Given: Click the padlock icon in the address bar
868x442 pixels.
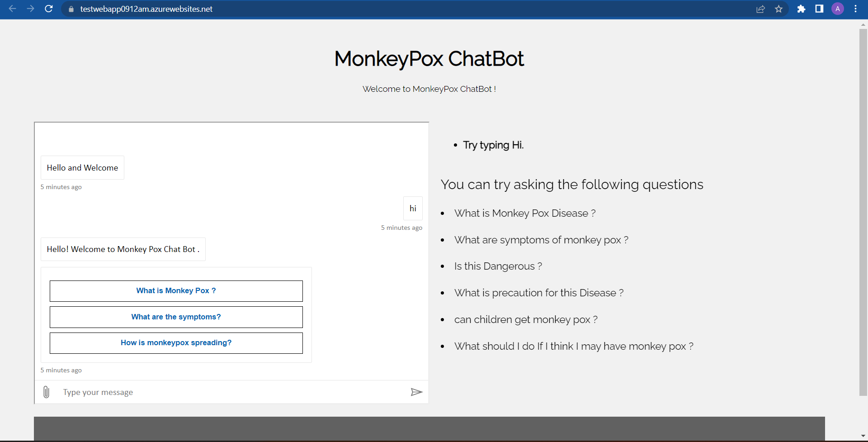Looking at the screenshot, I should click(71, 9).
